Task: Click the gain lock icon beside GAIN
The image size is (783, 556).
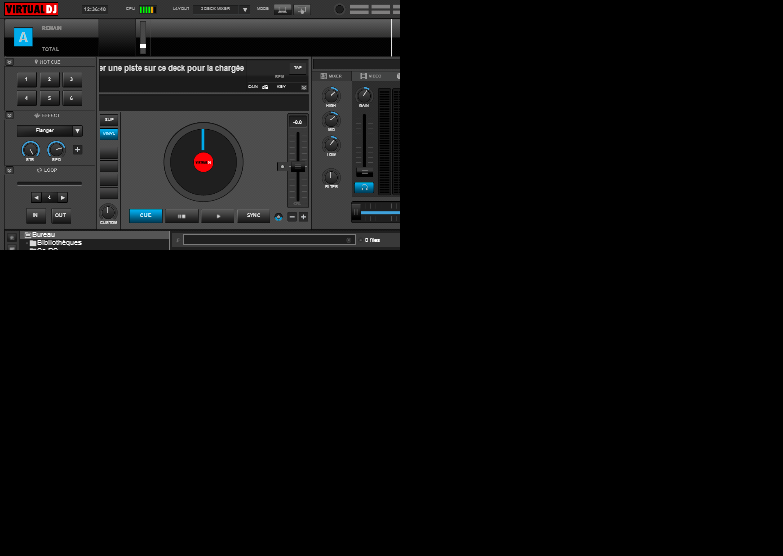Action: (265, 87)
